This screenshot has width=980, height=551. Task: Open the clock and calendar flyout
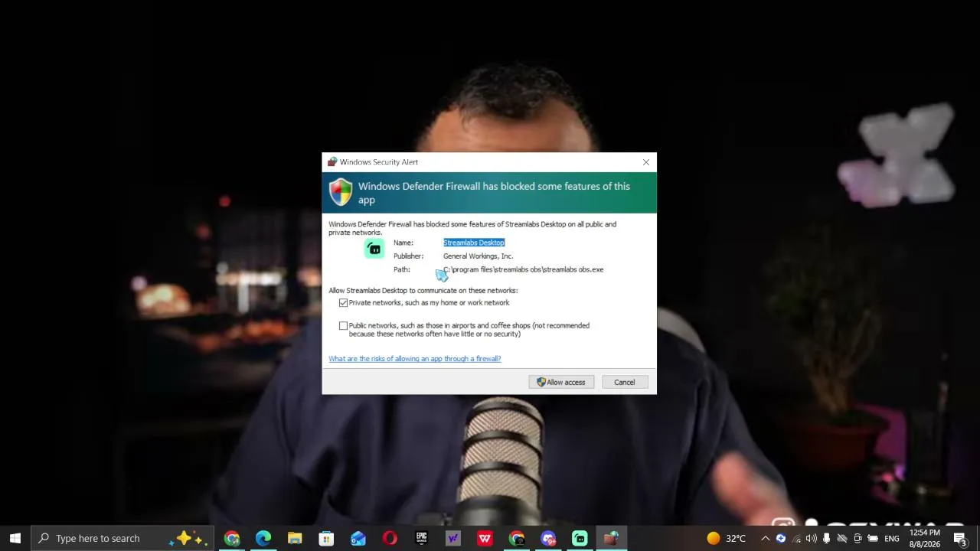(x=925, y=538)
